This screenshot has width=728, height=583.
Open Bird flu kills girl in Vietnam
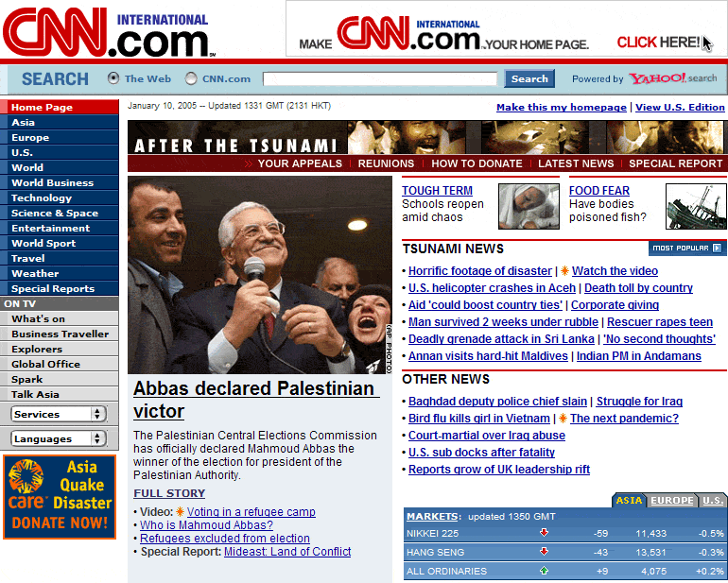tap(478, 419)
